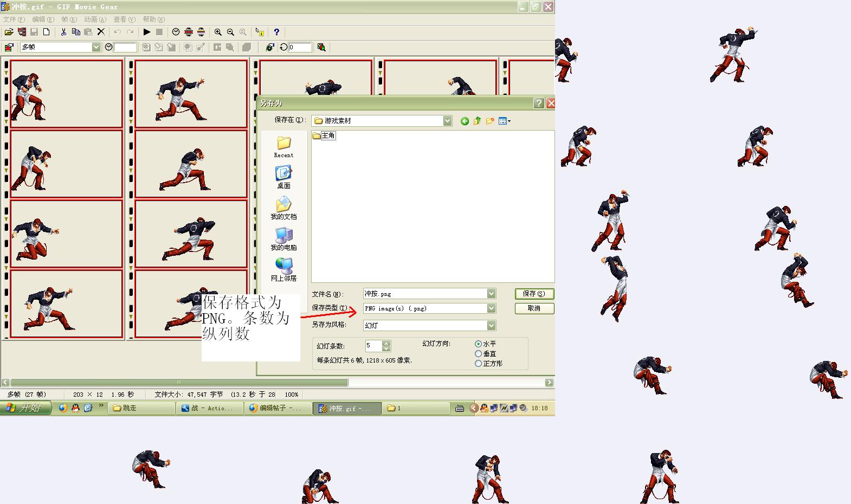Open the timing clock tool in toolbar
Image resolution: width=851 pixels, height=504 pixels.
tap(176, 33)
